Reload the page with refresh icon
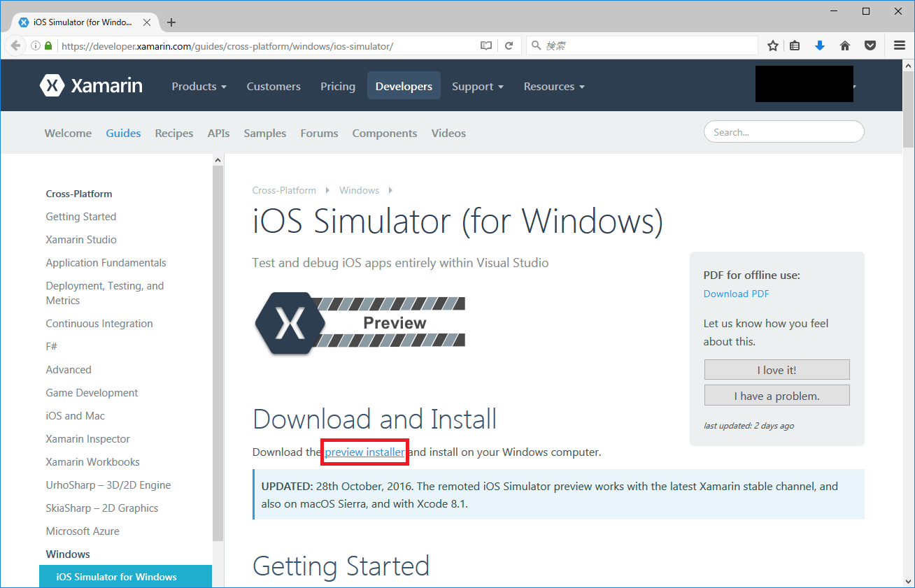 coord(509,45)
